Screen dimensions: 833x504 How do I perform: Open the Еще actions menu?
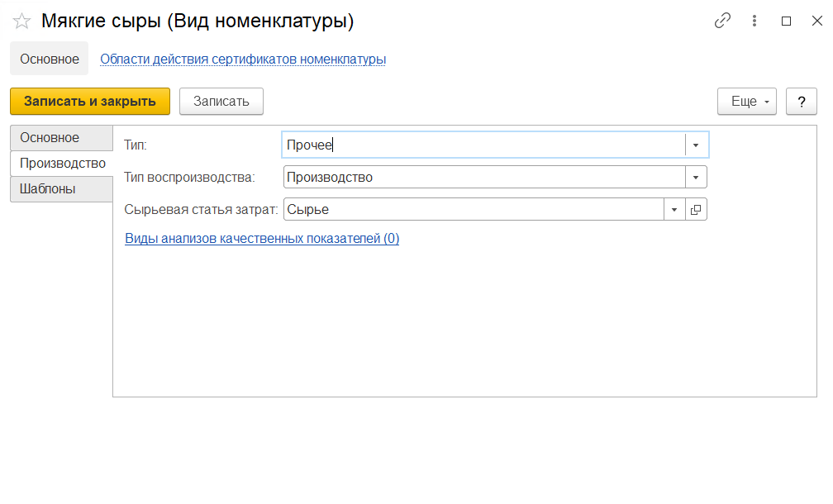(747, 102)
